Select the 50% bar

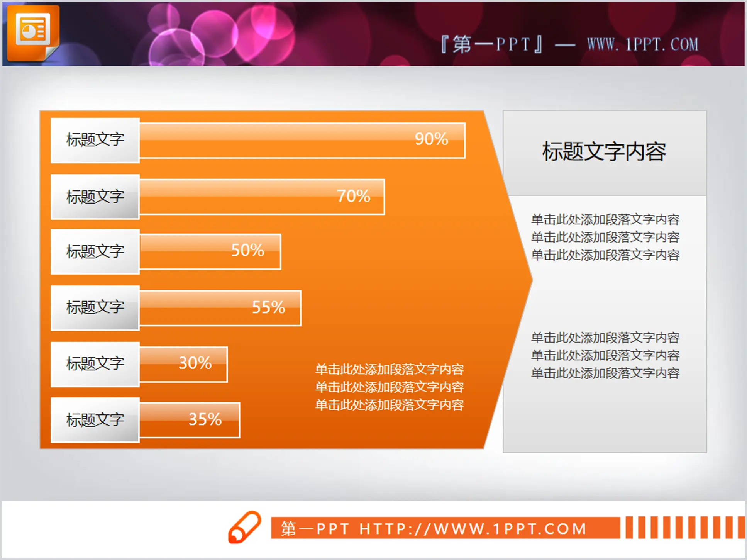210,252
